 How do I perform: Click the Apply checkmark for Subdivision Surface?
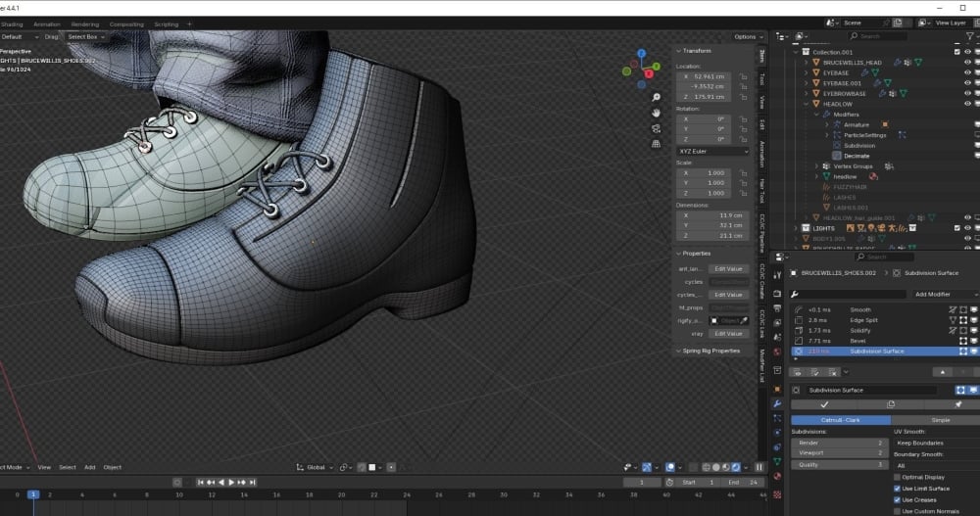pos(824,403)
